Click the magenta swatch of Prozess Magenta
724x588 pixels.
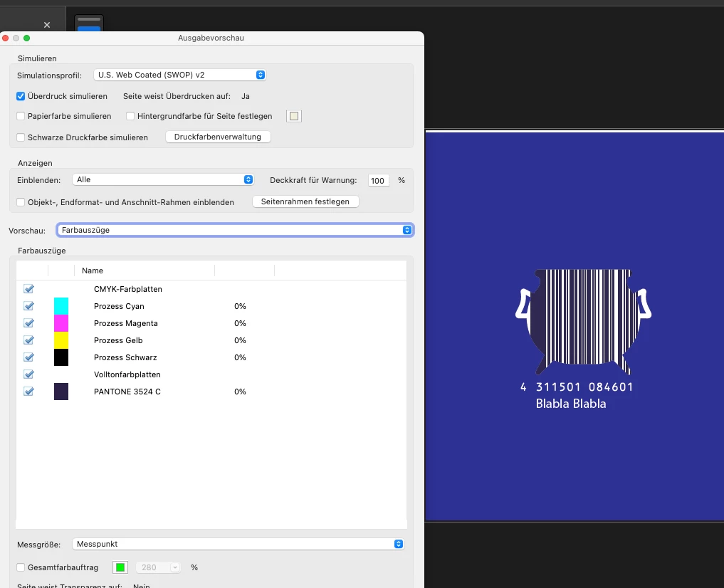[x=61, y=323]
